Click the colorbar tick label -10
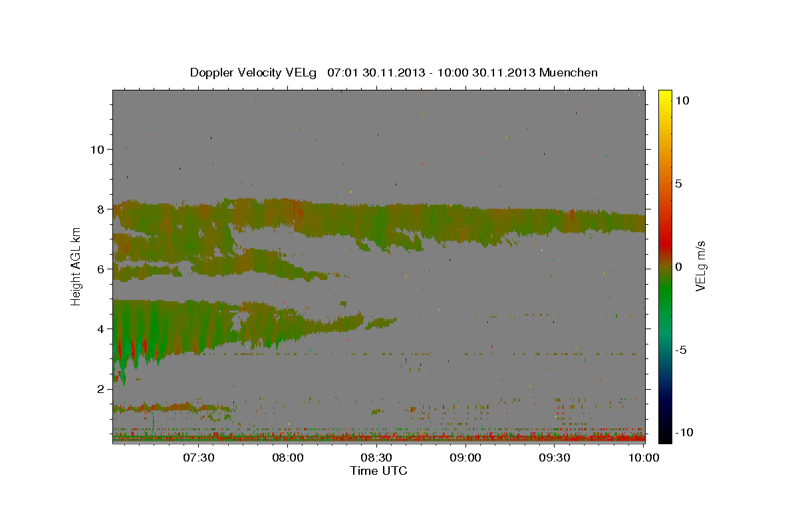The height and width of the screenshot is (532, 798). click(x=684, y=432)
